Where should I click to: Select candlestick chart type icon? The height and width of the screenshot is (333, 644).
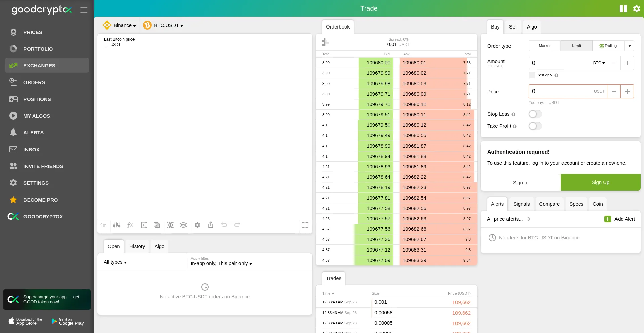point(117,225)
